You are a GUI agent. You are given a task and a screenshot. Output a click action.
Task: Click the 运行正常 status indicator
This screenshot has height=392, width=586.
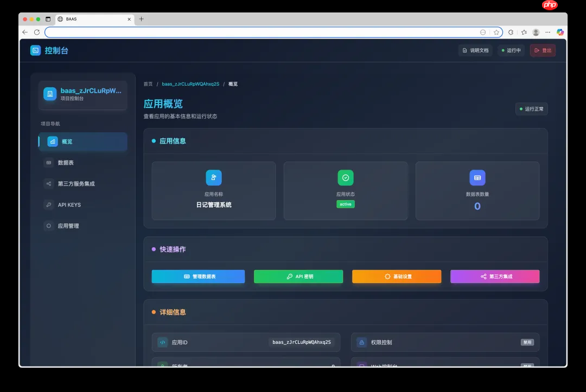pyautogui.click(x=531, y=108)
